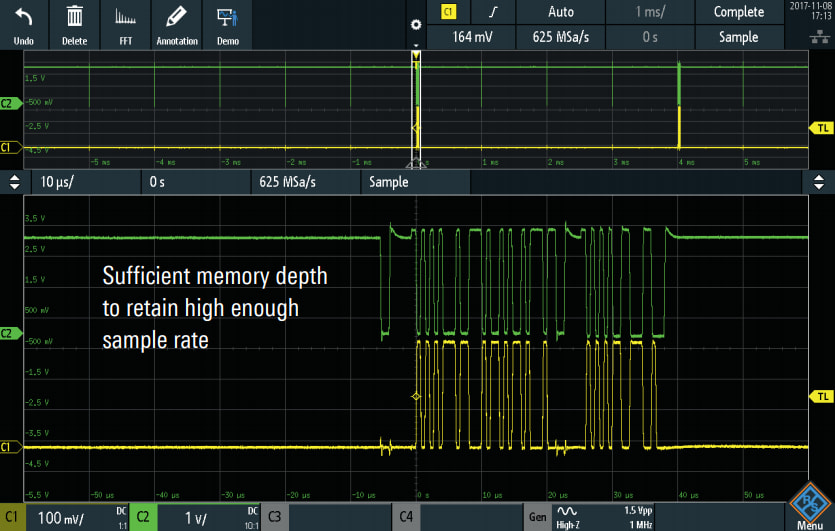The image size is (835, 531).
Task: Click the TL trigger level marker in zoom window
Action: pyautogui.click(x=822, y=396)
